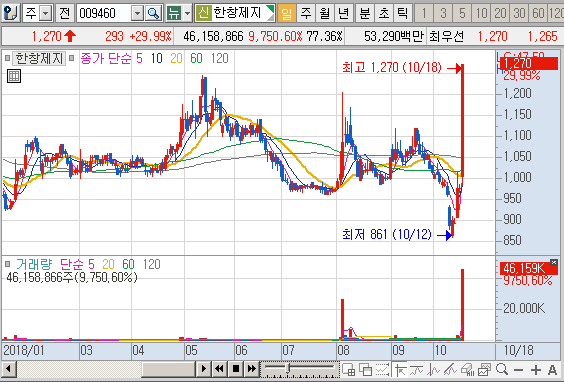The width and height of the screenshot is (564, 382).
Task: Click the playback speed slider handle
Action: (287, 368)
